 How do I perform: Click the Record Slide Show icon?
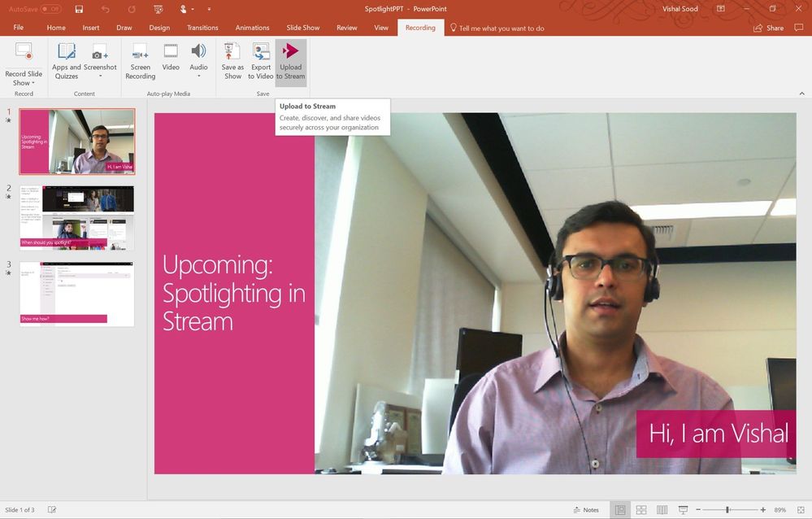tap(24, 52)
